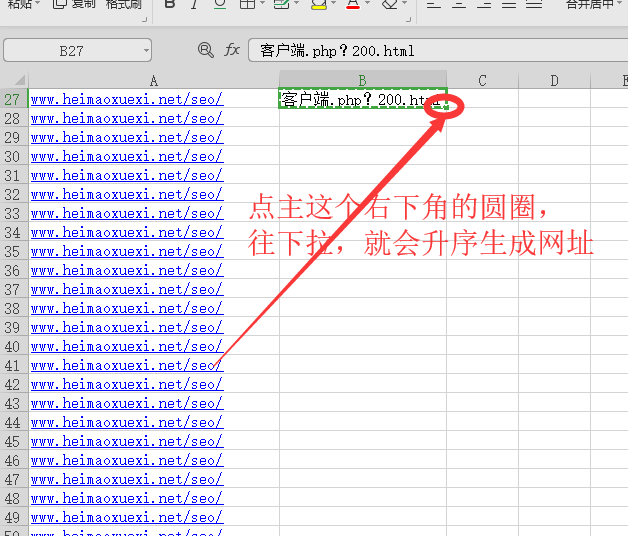The width and height of the screenshot is (628, 536).
Task: Select column D header
Action: point(554,81)
